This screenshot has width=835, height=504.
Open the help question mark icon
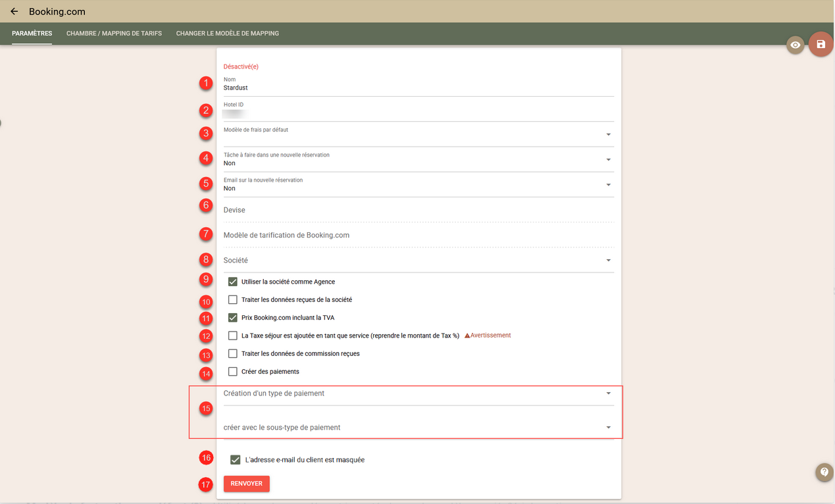(x=824, y=472)
